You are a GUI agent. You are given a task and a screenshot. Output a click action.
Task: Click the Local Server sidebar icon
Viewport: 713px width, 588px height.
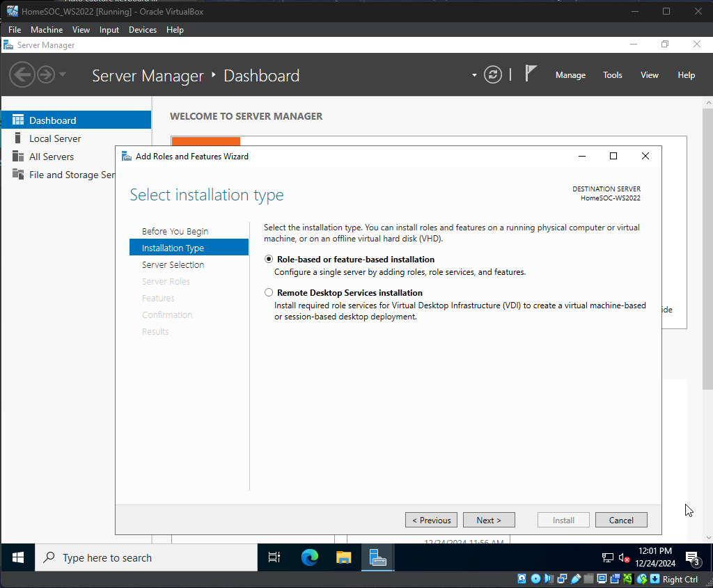click(18, 138)
